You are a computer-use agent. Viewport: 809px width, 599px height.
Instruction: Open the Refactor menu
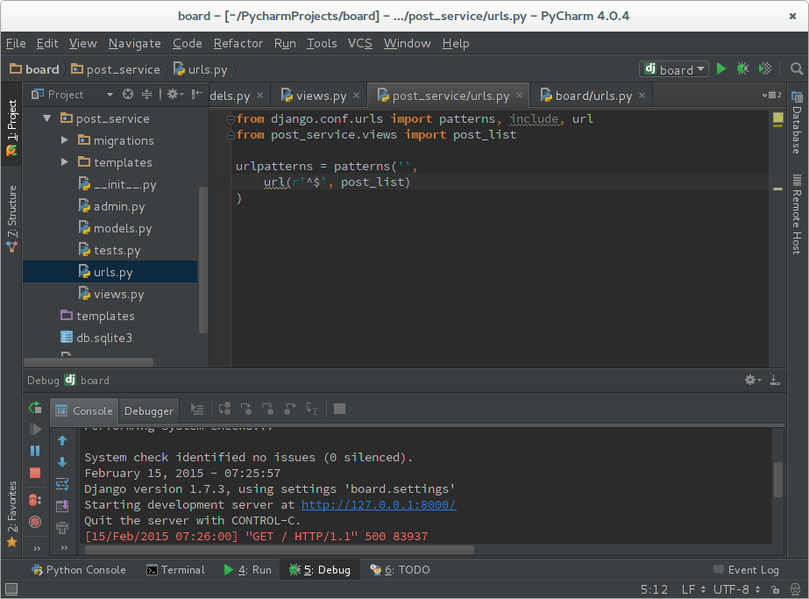pos(238,43)
